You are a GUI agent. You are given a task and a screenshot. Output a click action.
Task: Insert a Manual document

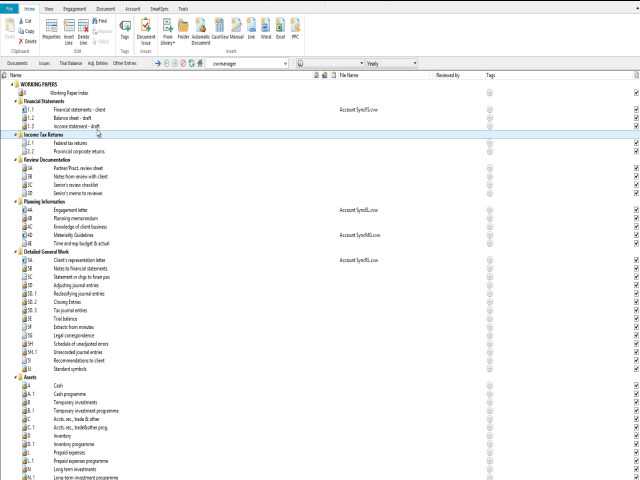[x=236, y=29]
